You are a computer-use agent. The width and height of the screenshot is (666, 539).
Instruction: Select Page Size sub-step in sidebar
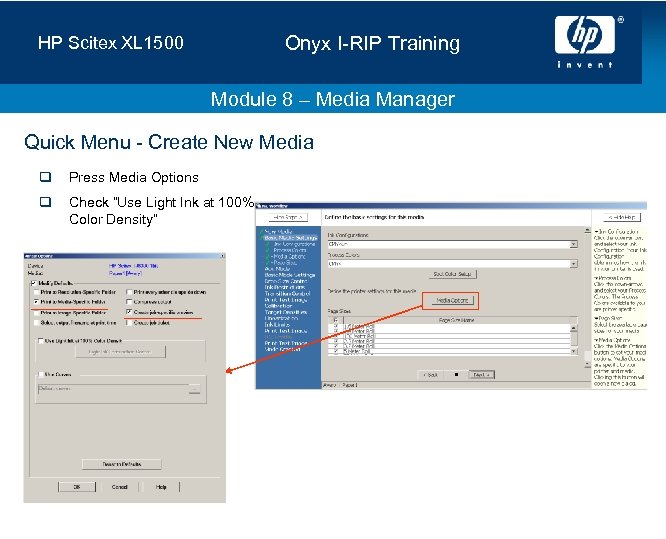pyautogui.click(x=284, y=263)
